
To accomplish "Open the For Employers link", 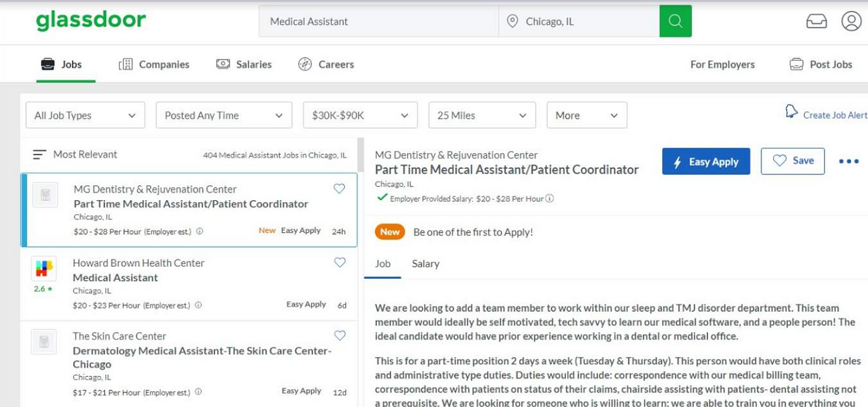I will pos(722,64).
